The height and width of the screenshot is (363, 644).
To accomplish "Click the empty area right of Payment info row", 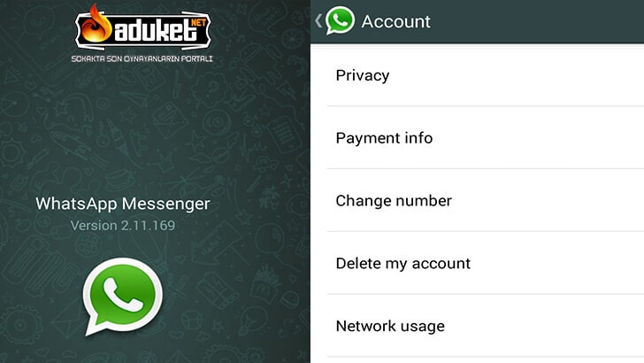I will coord(539,138).
